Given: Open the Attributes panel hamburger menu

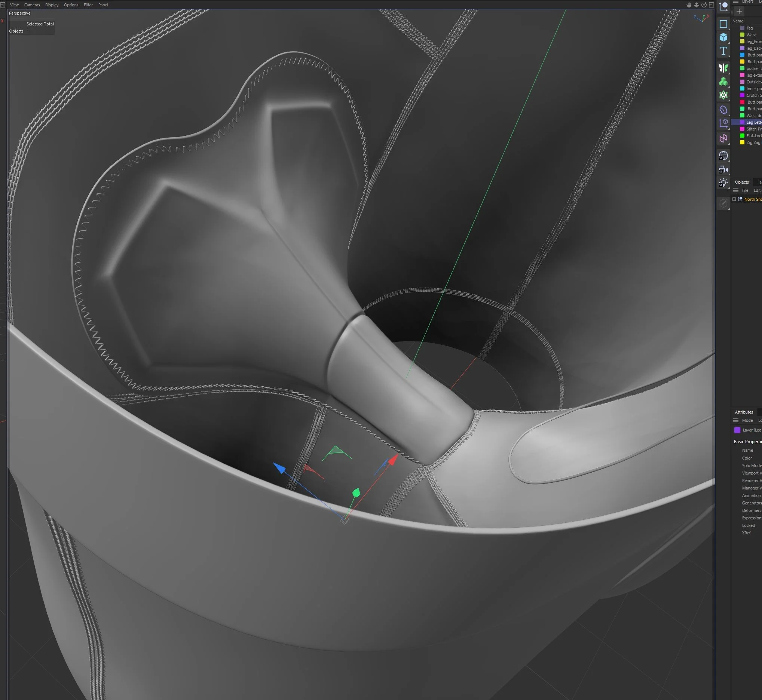Looking at the screenshot, I should pyautogui.click(x=736, y=420).
